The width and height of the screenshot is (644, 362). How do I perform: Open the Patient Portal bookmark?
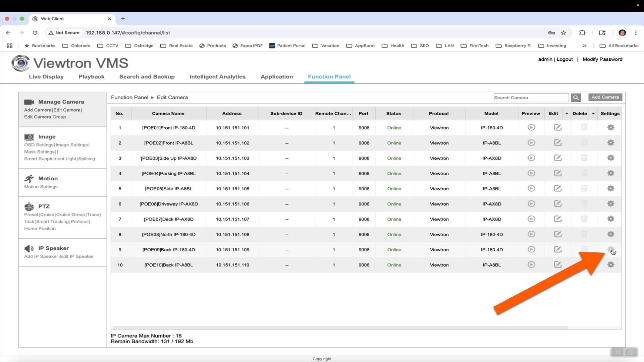[x=287, y=46]
